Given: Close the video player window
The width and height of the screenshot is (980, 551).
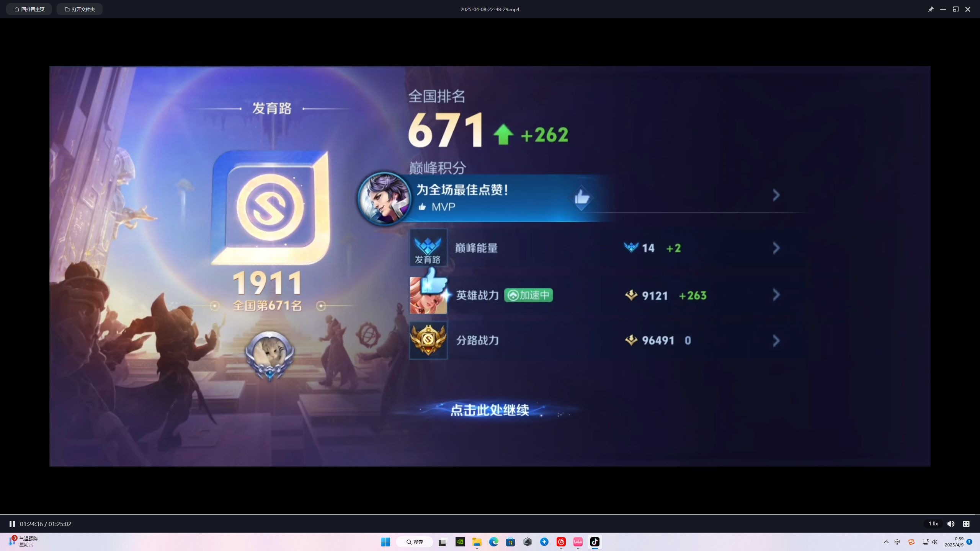Looking at the screenshot, I should pyautogui.click(x=968, y=9).
